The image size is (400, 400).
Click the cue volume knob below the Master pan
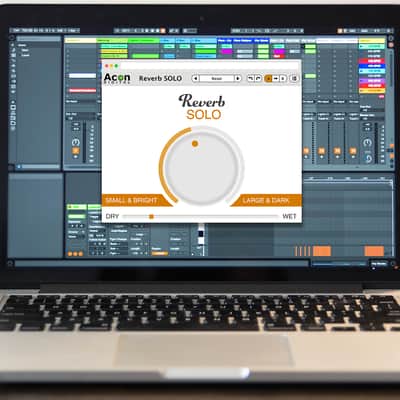368,158
